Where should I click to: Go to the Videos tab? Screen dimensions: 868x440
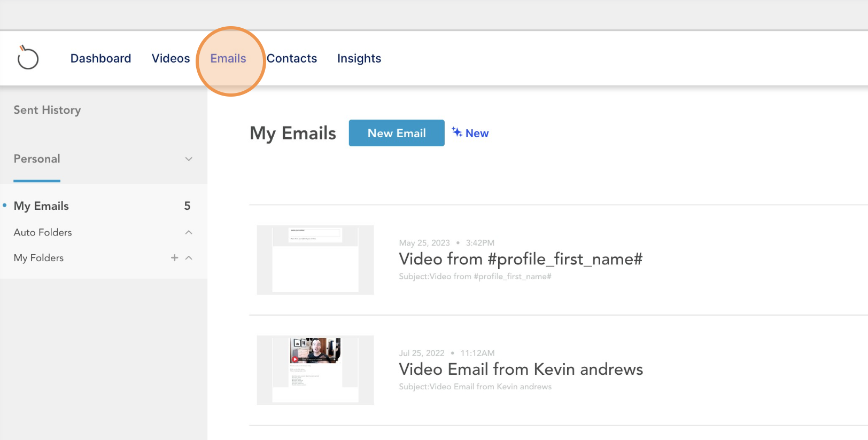170,58
